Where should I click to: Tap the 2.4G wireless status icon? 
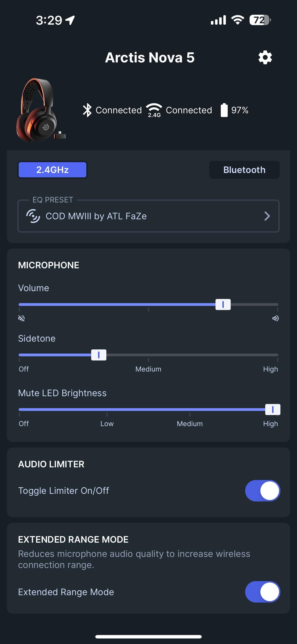[154, 110]
